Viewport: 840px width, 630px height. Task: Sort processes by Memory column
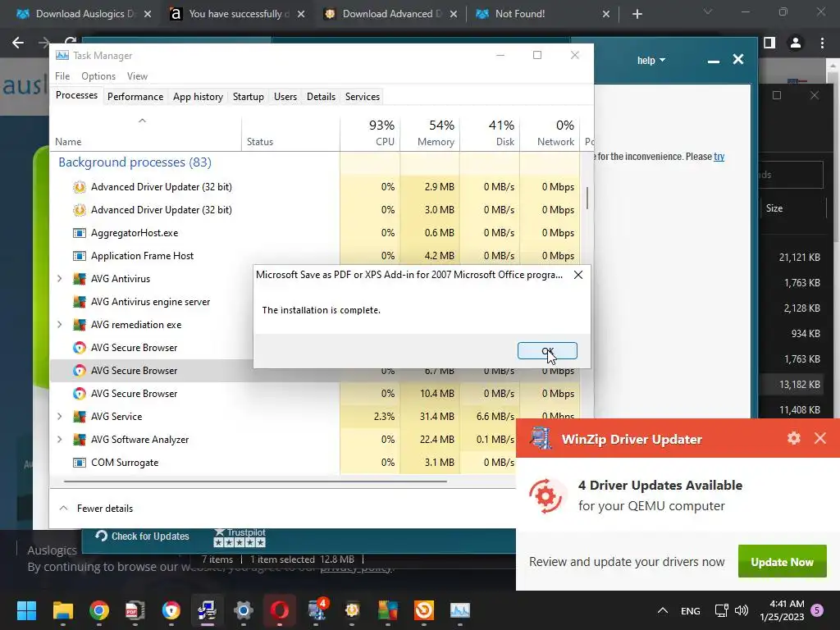430,133
